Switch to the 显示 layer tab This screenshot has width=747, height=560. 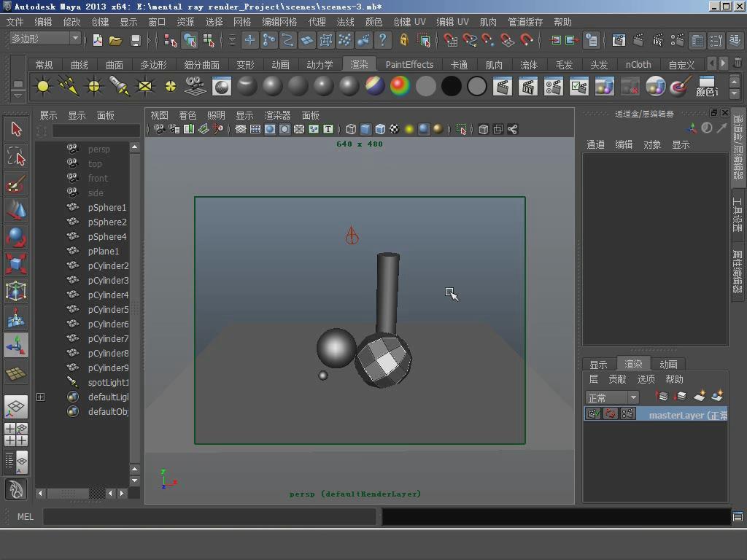(x=598, y=365)
